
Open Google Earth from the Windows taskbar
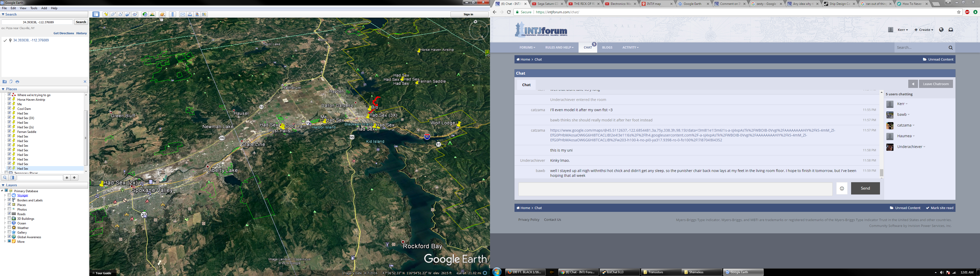(x=743, y=272)
